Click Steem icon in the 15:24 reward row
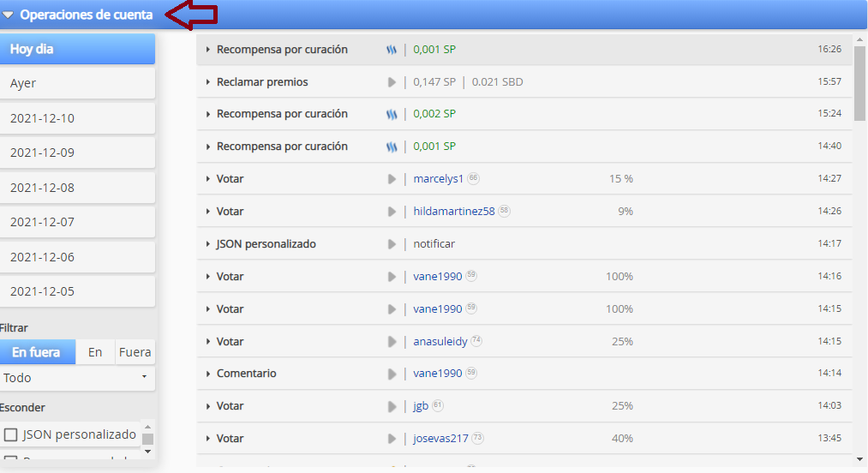This screenshot has width=868, height=473. tap(392, 114)
